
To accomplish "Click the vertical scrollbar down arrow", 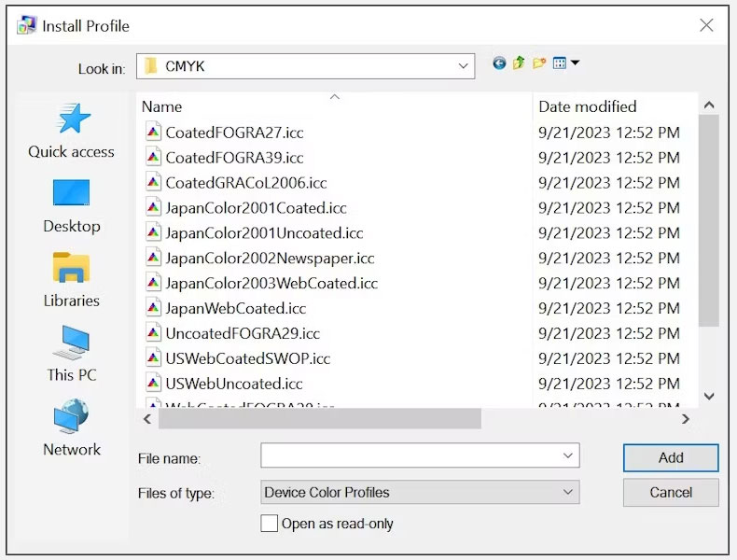I will [x=709, y=397].
